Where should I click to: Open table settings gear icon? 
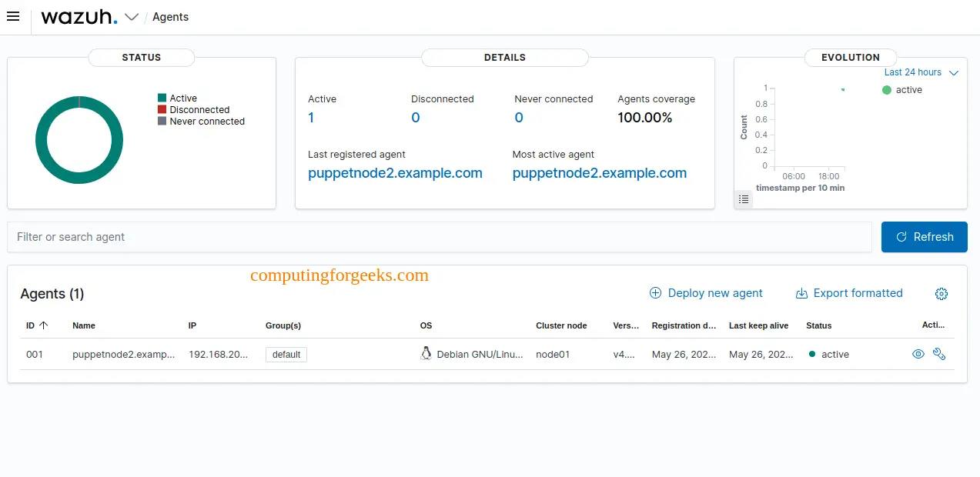(941, 294)
